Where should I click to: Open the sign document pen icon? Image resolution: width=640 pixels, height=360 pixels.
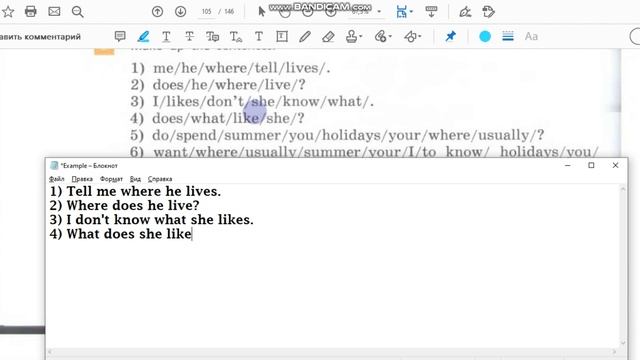click(465, 12)
